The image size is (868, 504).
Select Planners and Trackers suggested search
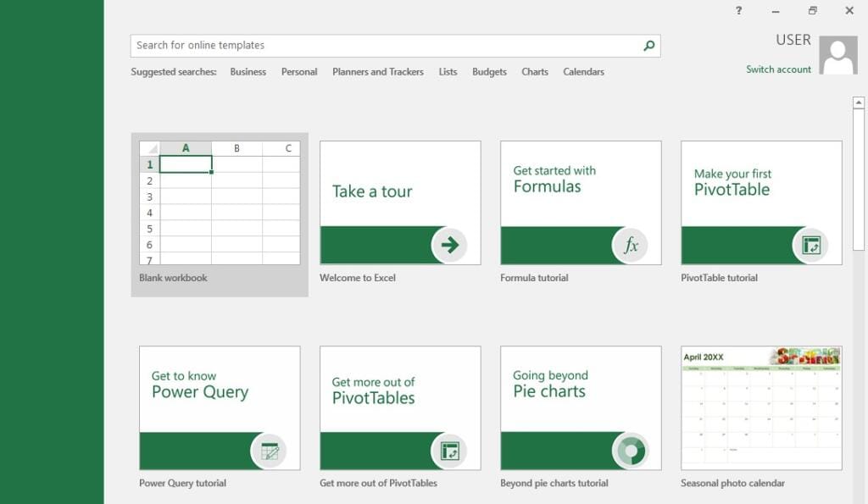click(x=377, y=72)
